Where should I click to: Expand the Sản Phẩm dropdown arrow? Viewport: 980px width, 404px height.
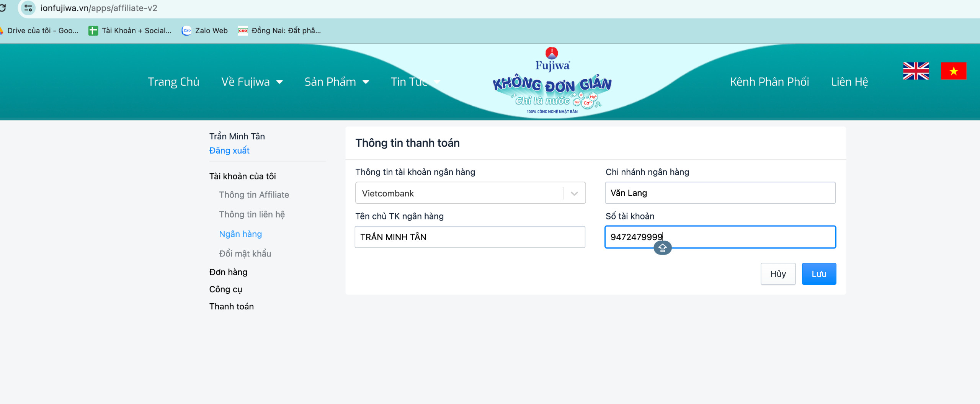coord(366,82)
